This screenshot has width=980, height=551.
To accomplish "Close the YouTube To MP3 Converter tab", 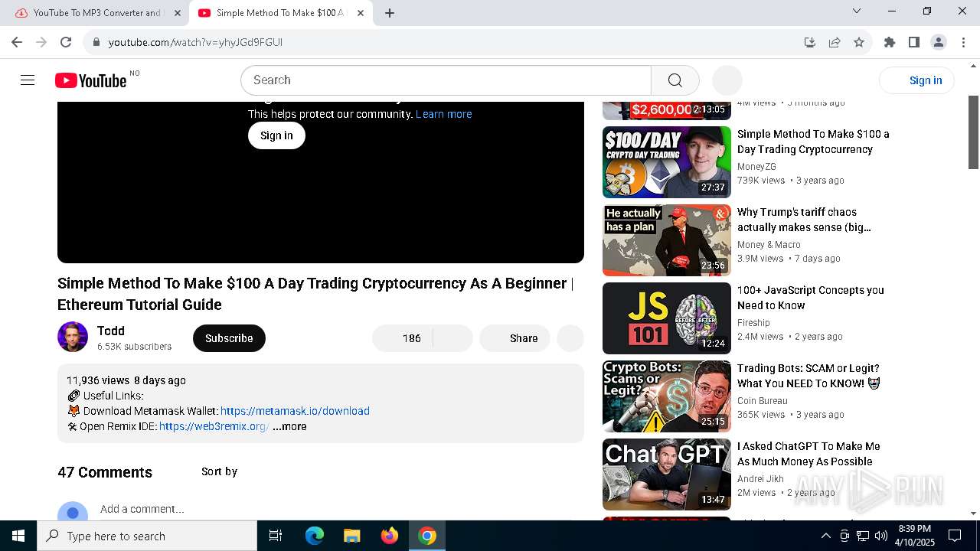I will [178, 13].
